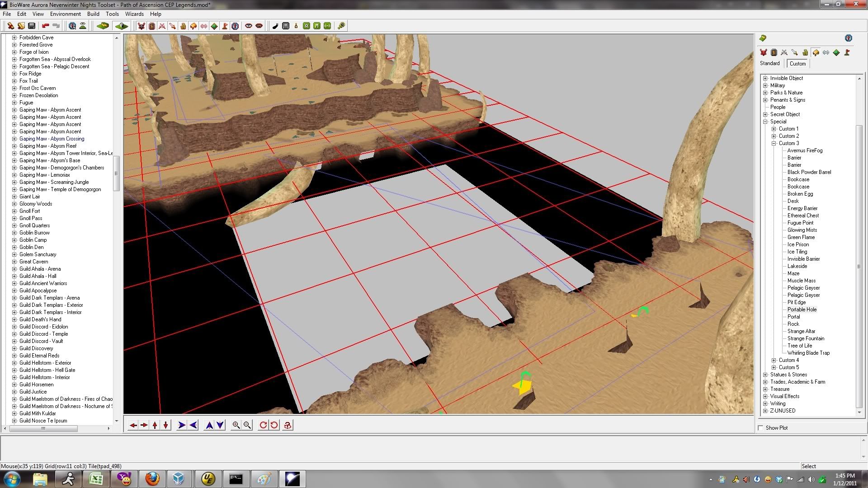Select gold coins merchant icon in palette
Viewport: 868px width, 488px height.
point(805,52)
